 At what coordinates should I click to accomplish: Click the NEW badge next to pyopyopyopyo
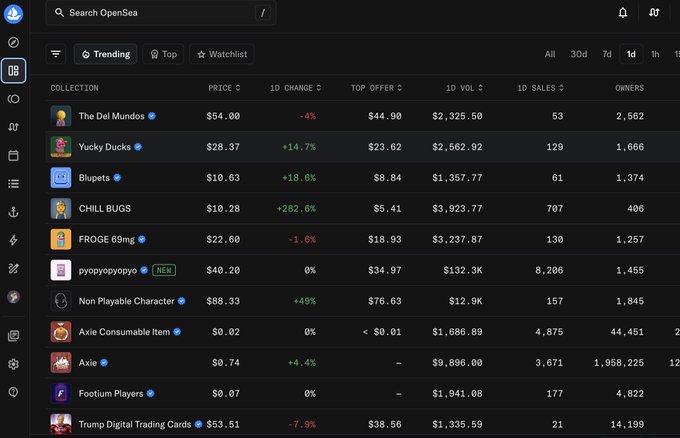[x=164, y=270]
